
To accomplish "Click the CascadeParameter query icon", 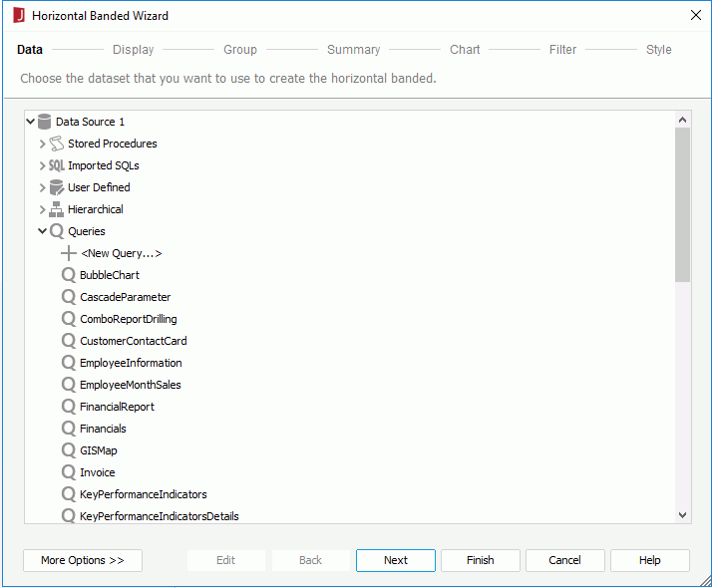I will [x=69, y=297].
